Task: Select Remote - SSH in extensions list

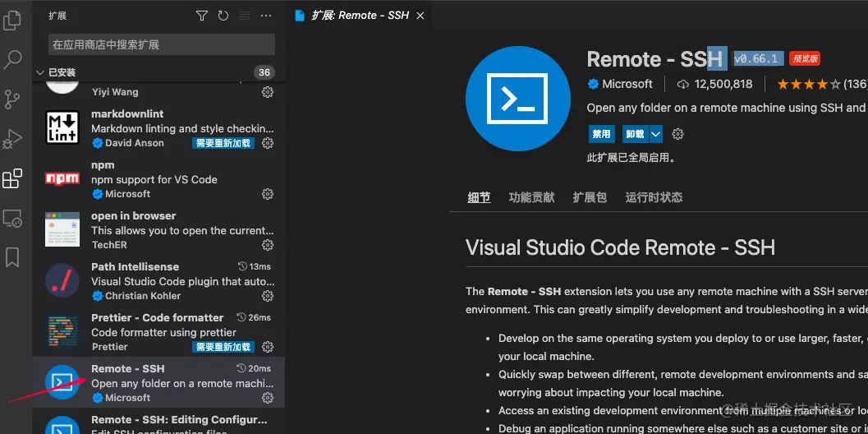Action: (158, 382)
